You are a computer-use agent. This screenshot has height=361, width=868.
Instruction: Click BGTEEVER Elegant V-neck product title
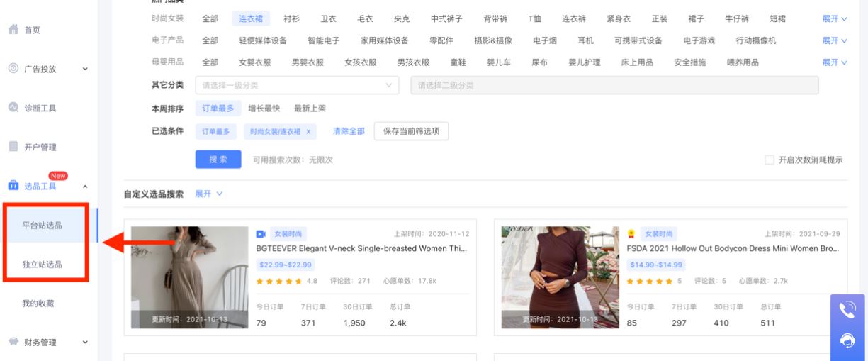click(x=362, y=249)
